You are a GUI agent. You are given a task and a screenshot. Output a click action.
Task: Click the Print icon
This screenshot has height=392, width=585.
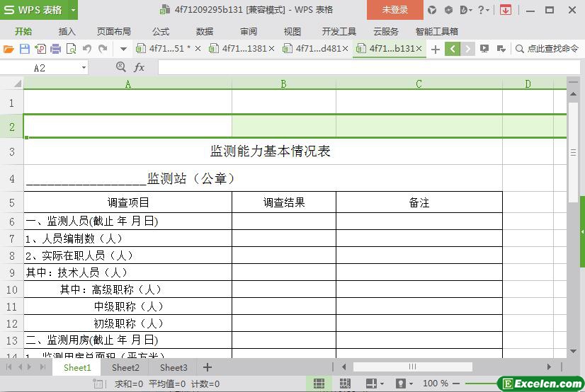point(55,49)
